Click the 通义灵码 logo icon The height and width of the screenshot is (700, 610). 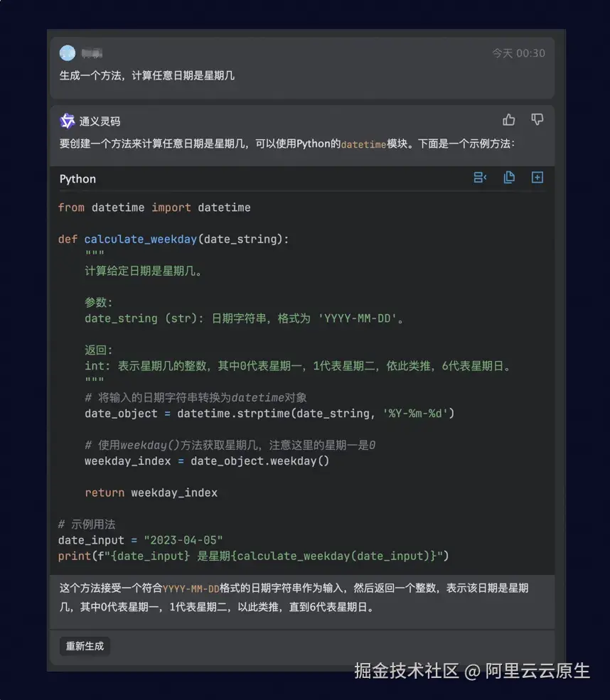tap(67, 120)
